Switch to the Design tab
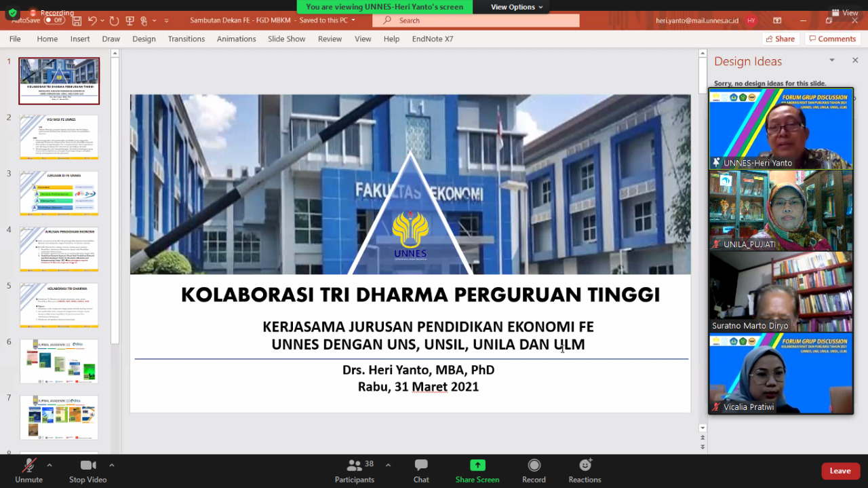Screen dimensions: 868x488 pos(144,39)
